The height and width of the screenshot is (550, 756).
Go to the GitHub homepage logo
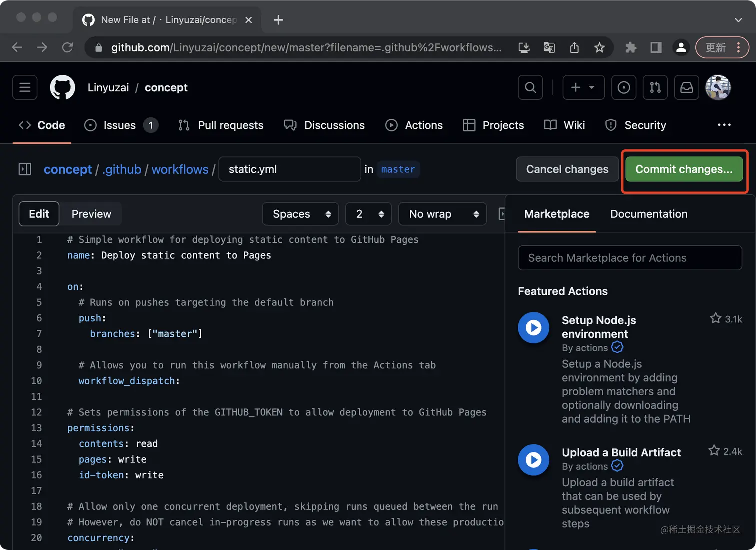pos(62,87)
